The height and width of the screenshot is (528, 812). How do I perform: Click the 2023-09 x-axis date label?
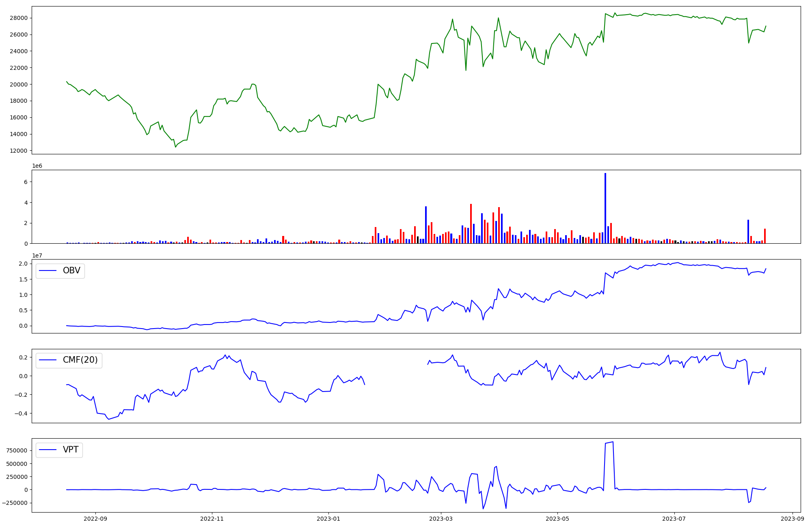(792, 519)
